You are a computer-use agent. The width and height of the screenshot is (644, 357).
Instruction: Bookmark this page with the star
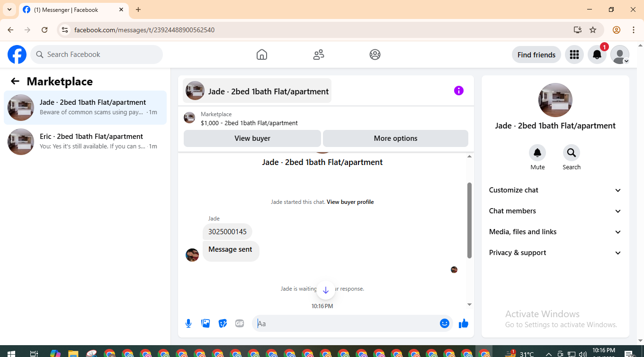[x=593, y=30]
